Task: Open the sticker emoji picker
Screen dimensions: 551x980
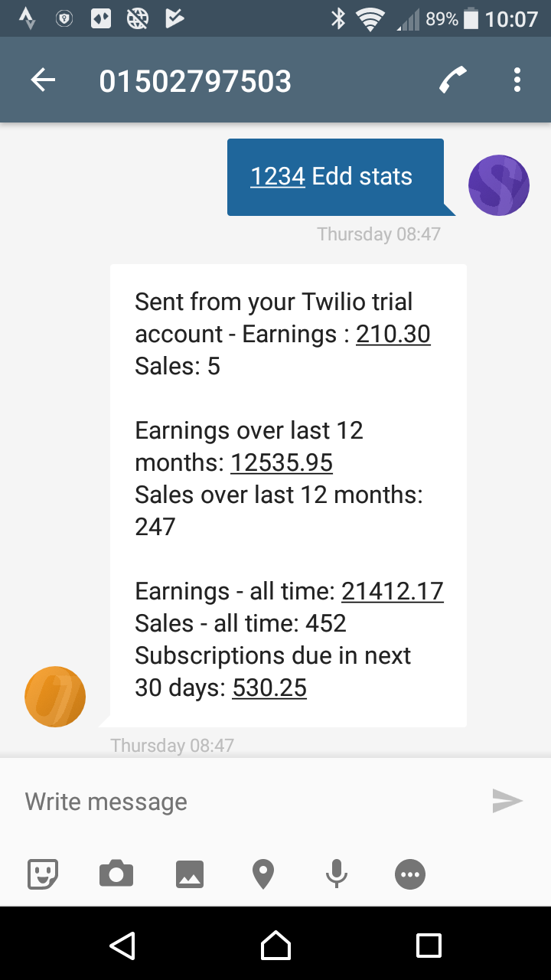Action: point(43,874)
